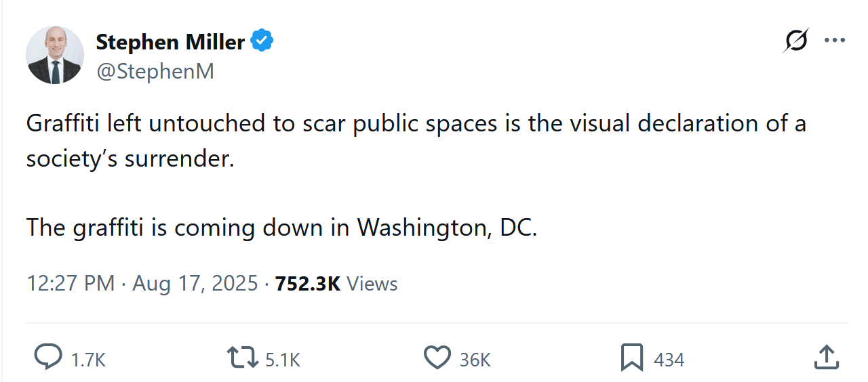
Task: Open the three-dot more options menu
Action: 834,41
